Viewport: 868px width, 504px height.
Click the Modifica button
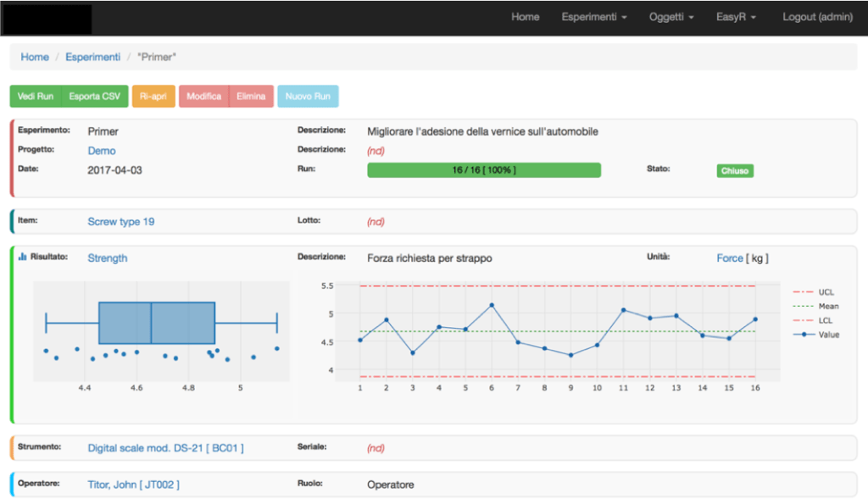click(203, 97)
